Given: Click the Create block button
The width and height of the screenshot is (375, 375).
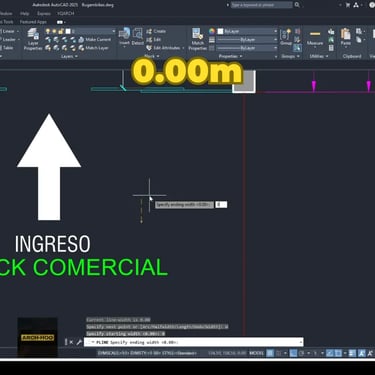Looking at the screenshot, I should pos(156,31).
